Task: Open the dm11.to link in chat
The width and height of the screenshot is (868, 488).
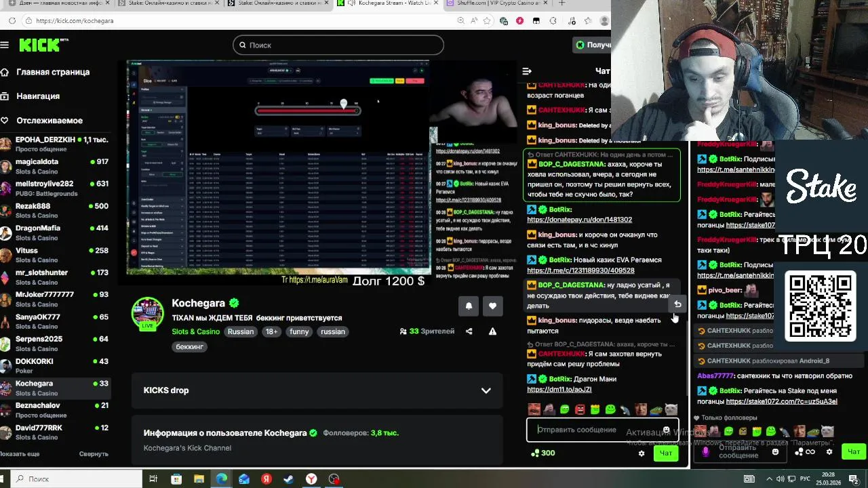Action: coord(559,390)
